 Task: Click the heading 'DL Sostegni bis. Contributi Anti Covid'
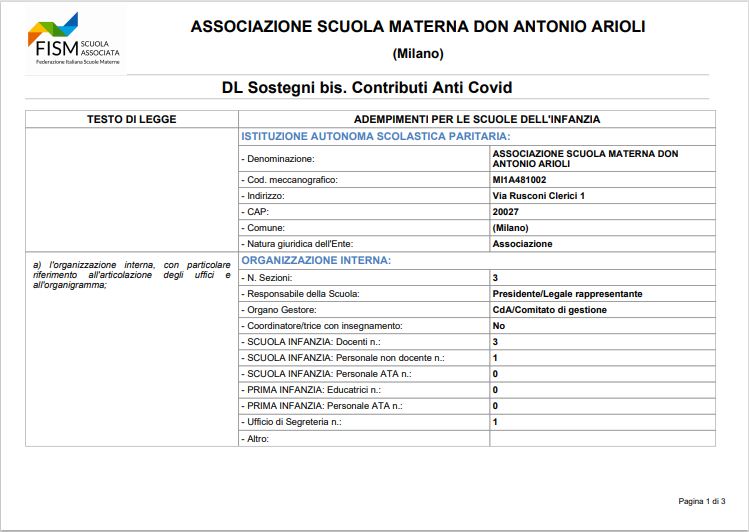click(367, 87)
